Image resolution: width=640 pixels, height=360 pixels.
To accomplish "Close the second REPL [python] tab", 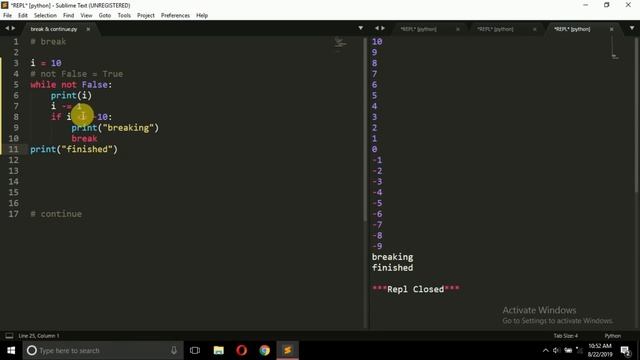I will [x=534, y=29].
